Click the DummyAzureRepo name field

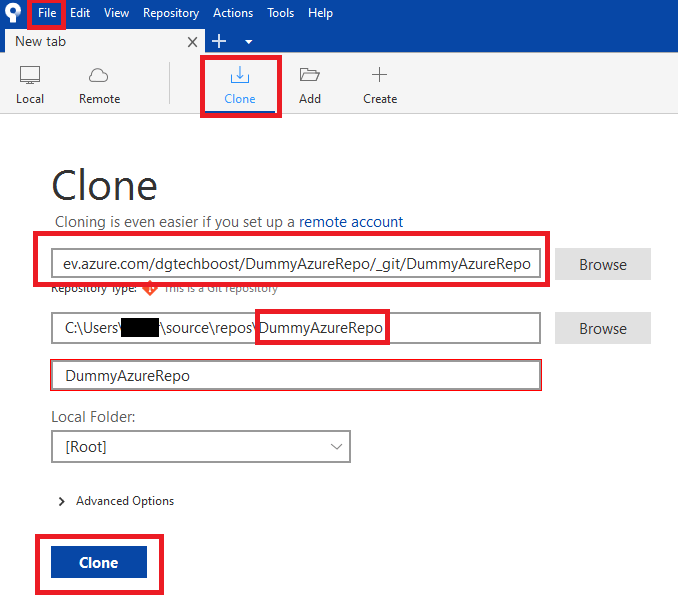(x=296, y=376)
